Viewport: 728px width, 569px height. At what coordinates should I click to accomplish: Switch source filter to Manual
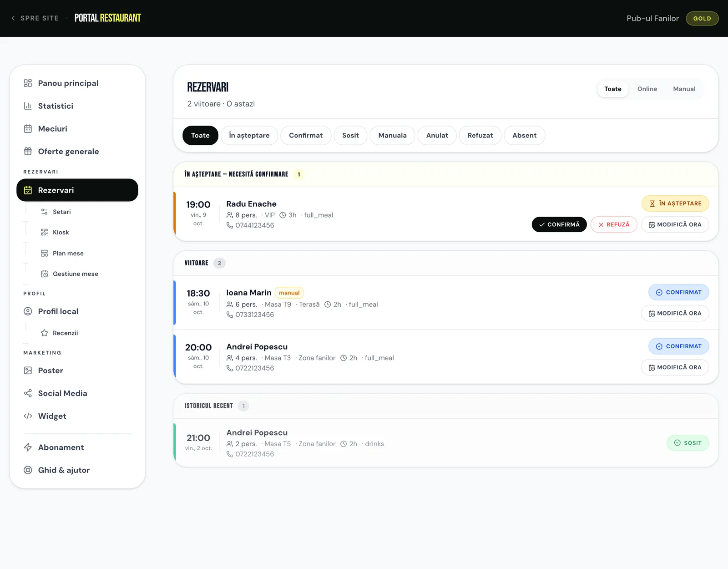click(x=684, y=89)
